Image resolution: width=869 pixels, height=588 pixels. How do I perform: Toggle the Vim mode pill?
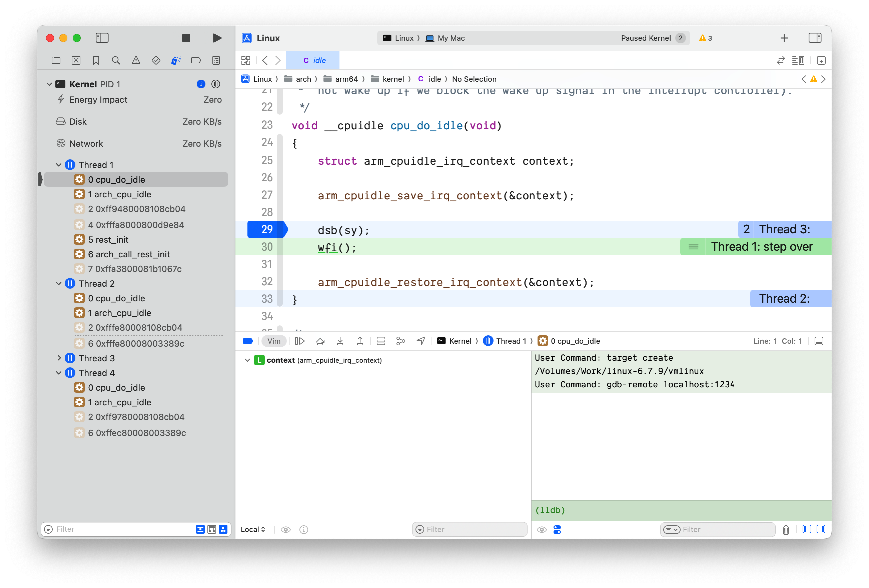(274, 341)
